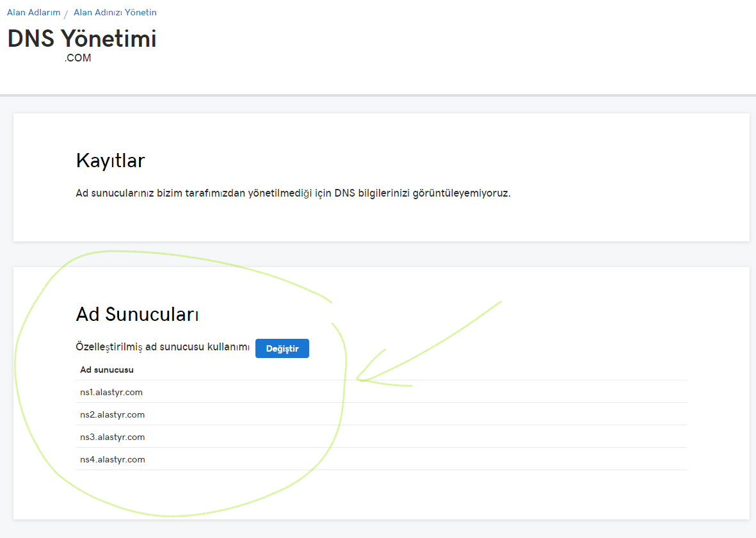756x538 pixels.
Task: Select the ns2.alastyr.com nameserver row
Action: tap(381, 414)
